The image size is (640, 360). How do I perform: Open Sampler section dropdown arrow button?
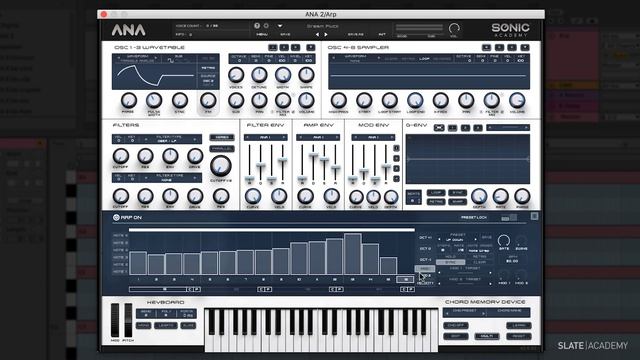525,47
